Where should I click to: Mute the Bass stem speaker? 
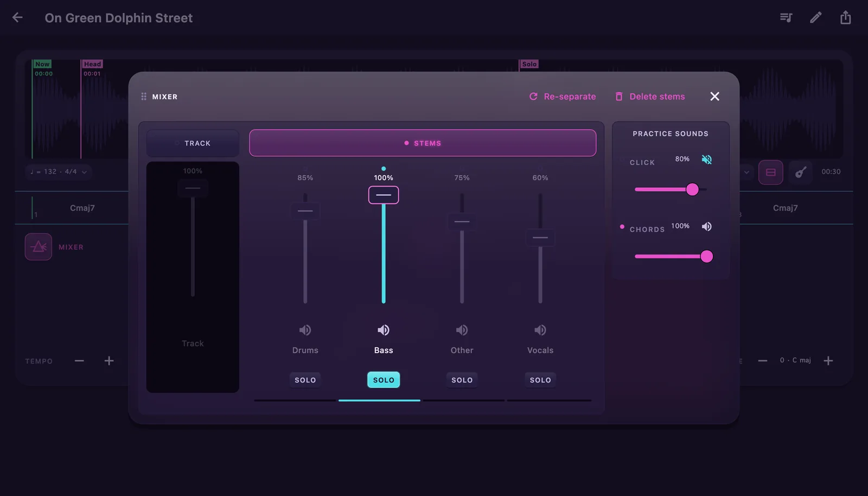[384, 330]
